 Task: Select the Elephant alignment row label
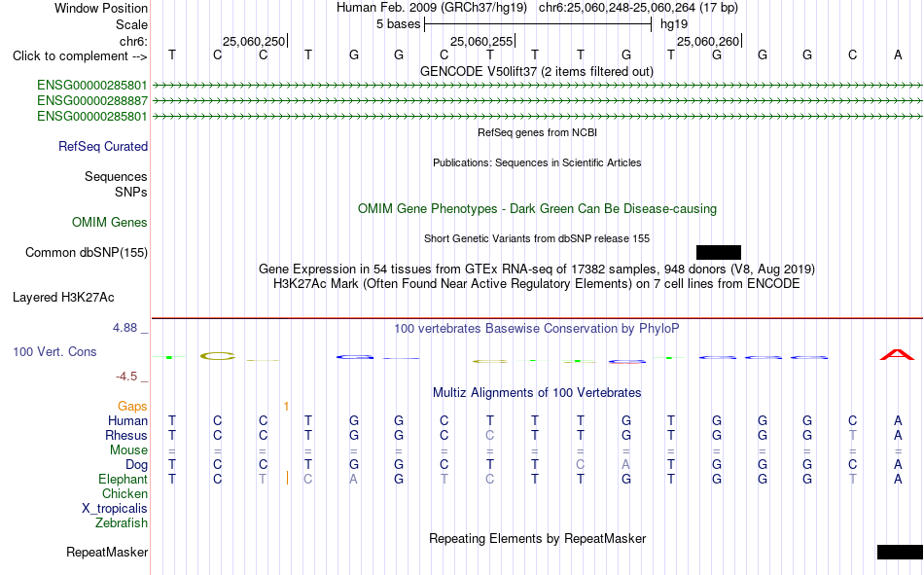point(124,479)
